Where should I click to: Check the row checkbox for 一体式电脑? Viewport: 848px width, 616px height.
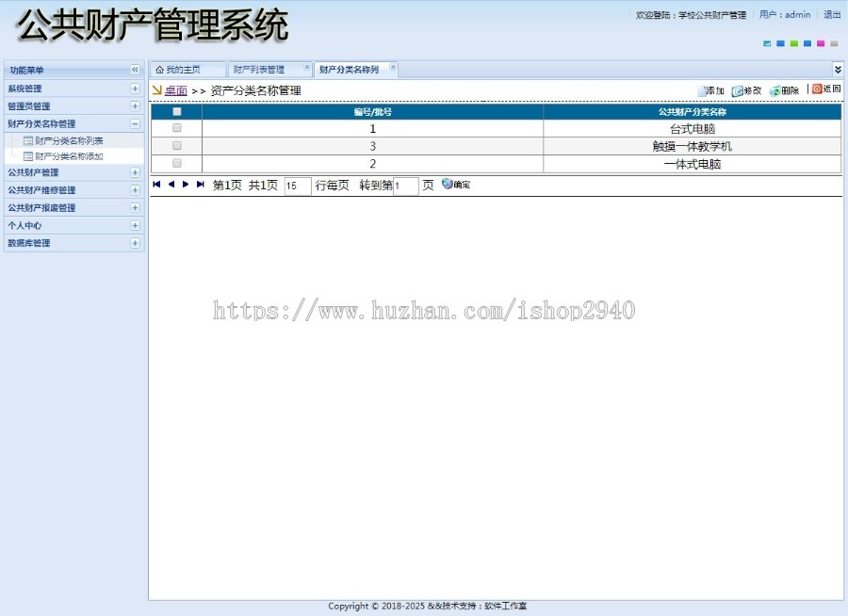coord(177,163)
